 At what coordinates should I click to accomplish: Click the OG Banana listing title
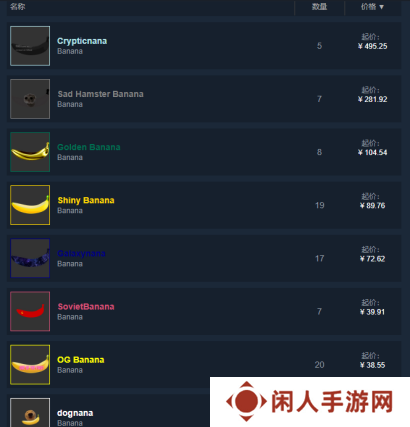[x=81, y=360]
